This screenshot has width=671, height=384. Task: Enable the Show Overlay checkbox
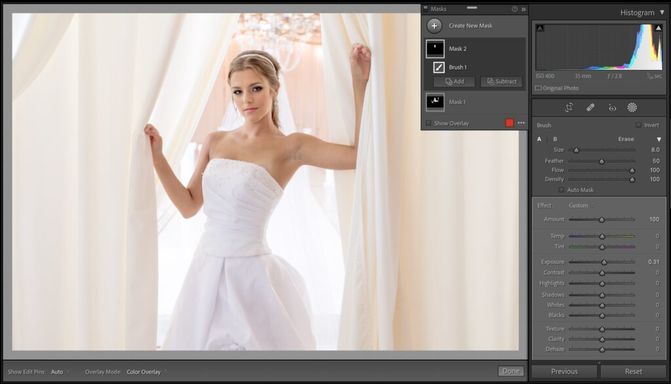(428, 123)
